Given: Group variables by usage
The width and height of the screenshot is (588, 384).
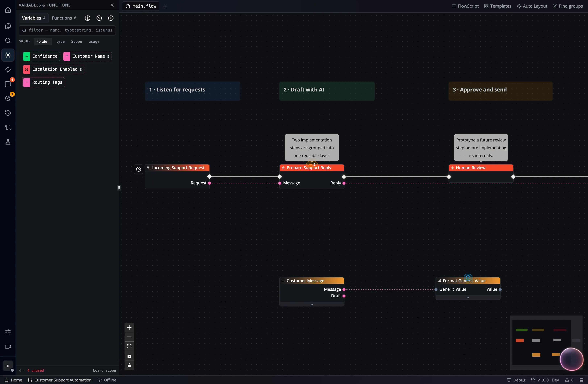Looking at the screenshot, I should pos(94,41).
